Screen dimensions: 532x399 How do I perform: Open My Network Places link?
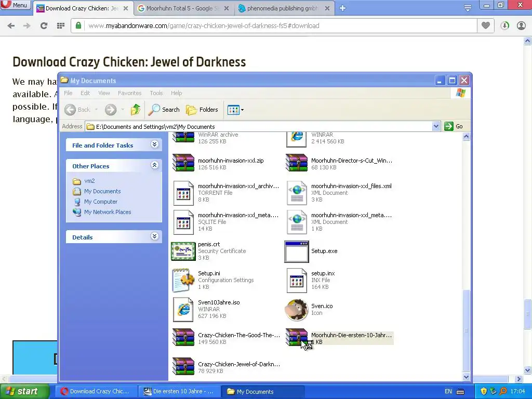coord(107,212)
